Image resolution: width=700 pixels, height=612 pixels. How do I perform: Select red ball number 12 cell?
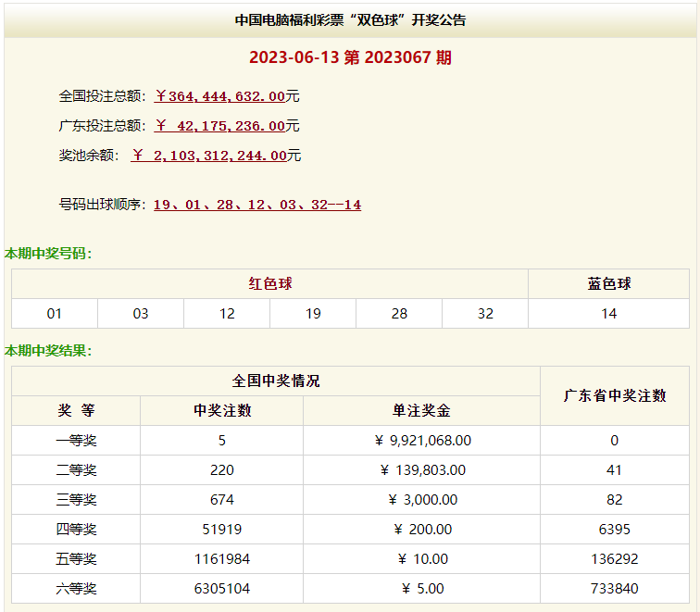pyautogui.click(x=227, y=314)
